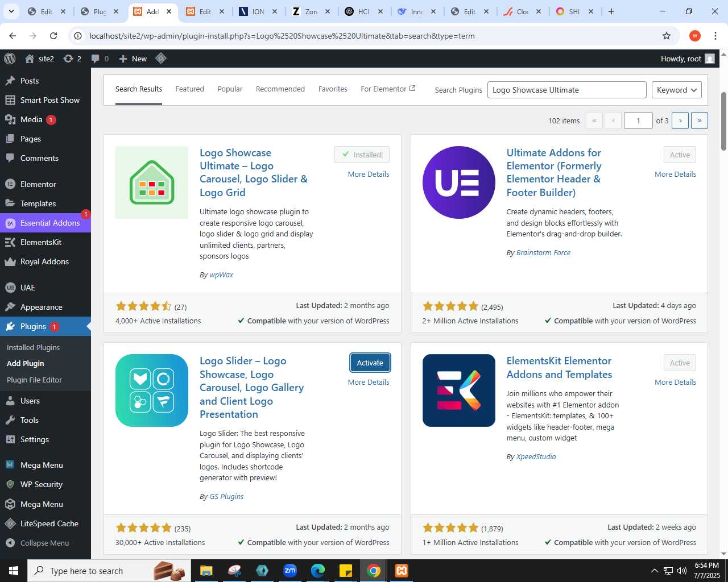
Task: Open the pending updates icon in admin bar
Action: click(x=72, y=59)
